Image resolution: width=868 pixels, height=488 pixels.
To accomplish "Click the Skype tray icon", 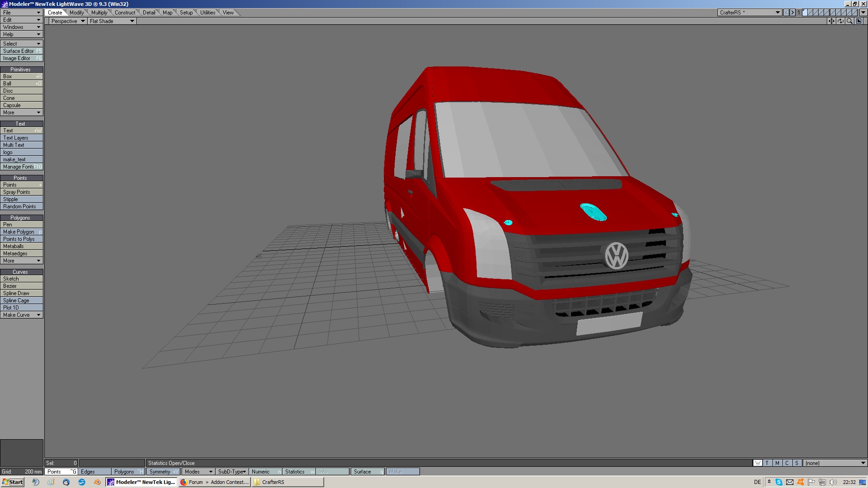I will 779,482.
